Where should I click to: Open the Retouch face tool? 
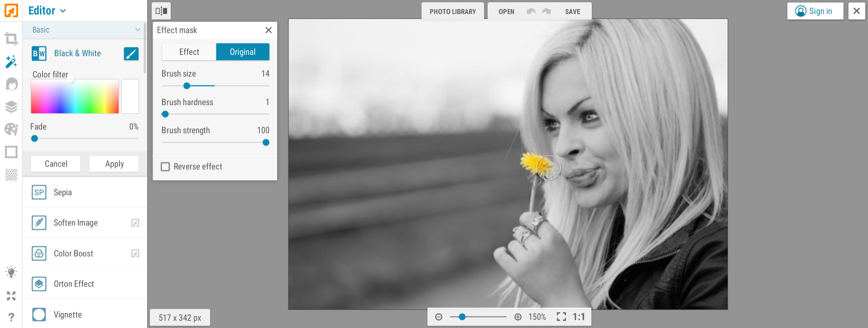coord(11,84)
